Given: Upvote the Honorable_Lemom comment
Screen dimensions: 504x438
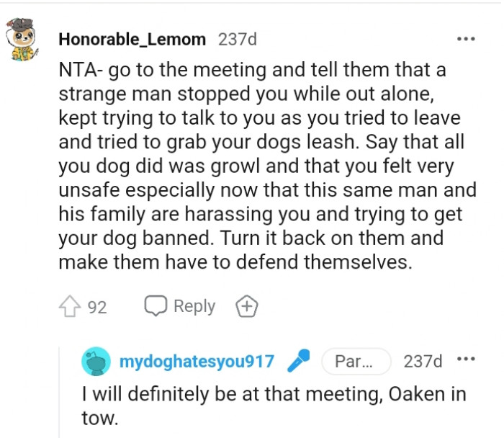Looking at the screenshot, I should coord(70,307).
